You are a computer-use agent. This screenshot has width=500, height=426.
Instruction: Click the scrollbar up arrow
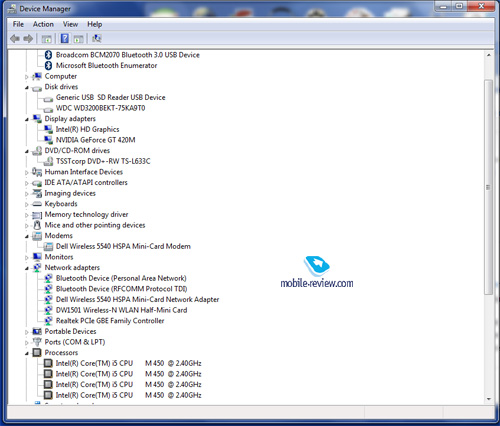click(x=489, y=55)
